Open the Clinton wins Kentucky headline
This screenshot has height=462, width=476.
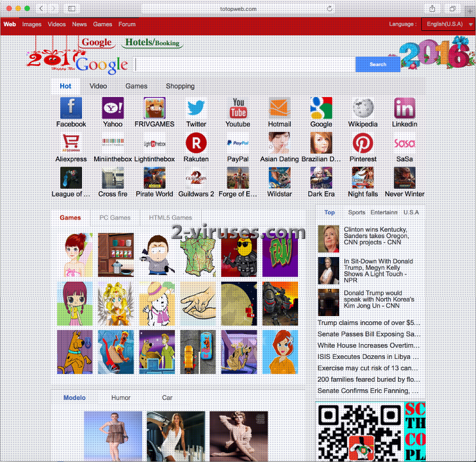pyautogui.click(x=376, y=236)
